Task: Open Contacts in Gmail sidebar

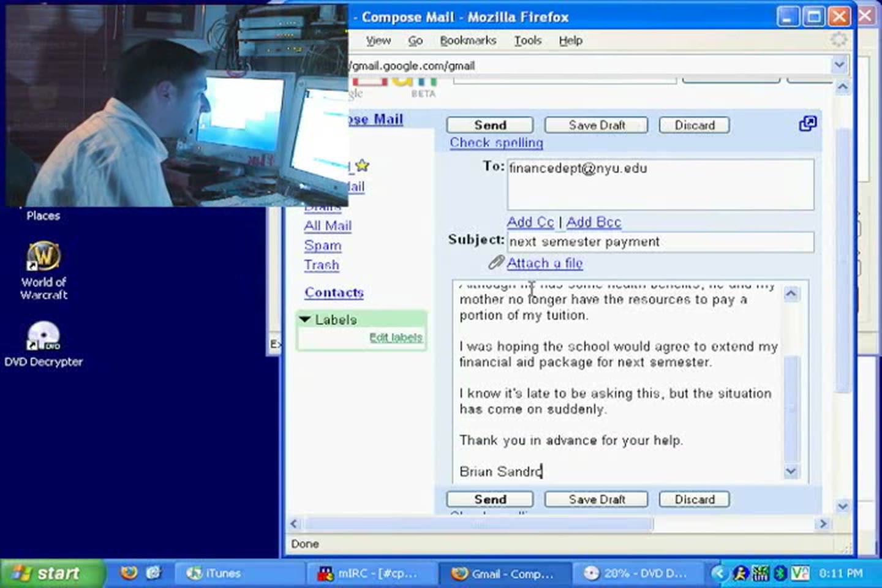Action: tap(334, 292)
